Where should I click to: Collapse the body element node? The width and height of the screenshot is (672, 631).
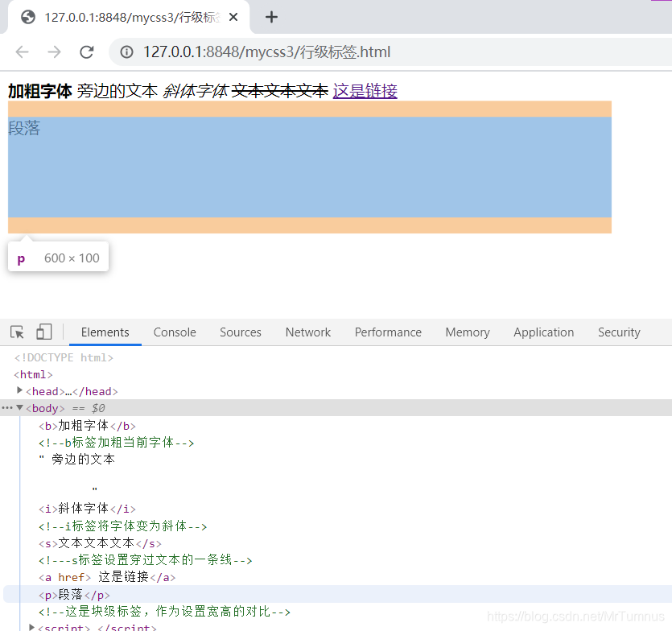click(x=19, y=408)
